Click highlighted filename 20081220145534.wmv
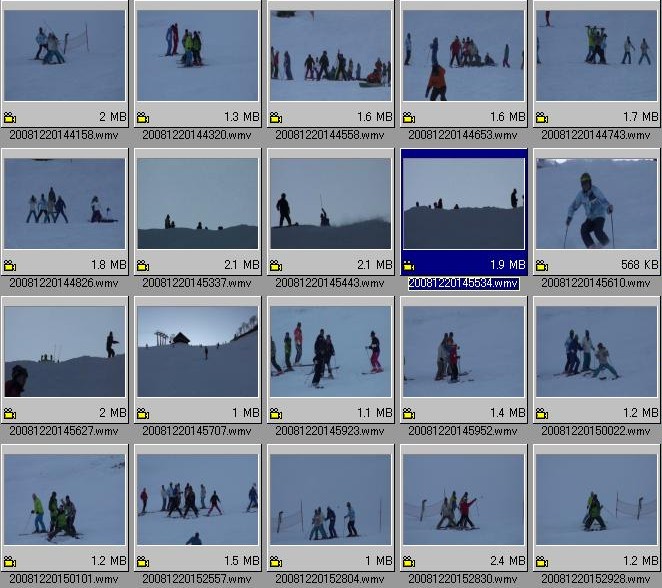Screen dimensions: 662x588 464,283
